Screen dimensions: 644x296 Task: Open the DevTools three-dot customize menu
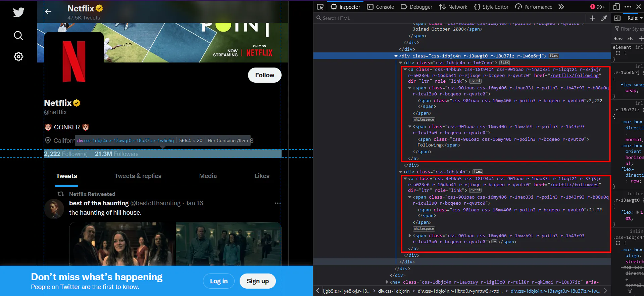[628, 7]
